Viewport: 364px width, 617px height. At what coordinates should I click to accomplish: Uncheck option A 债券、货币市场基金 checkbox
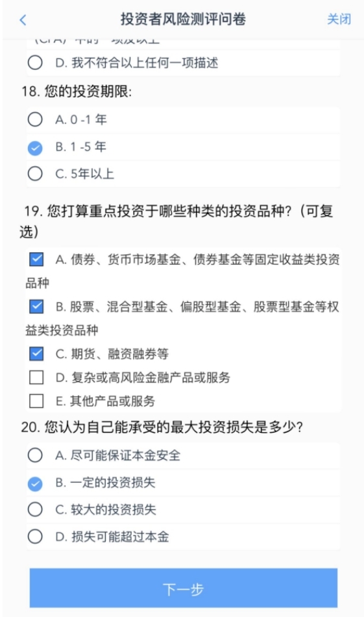[x=36, y=260]
